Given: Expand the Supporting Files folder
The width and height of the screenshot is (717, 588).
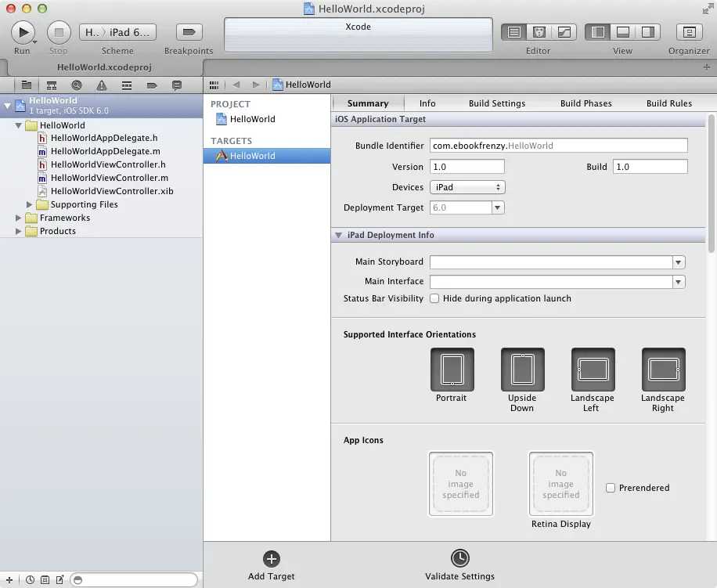Looking at the screenshot, I should (31, 204).
